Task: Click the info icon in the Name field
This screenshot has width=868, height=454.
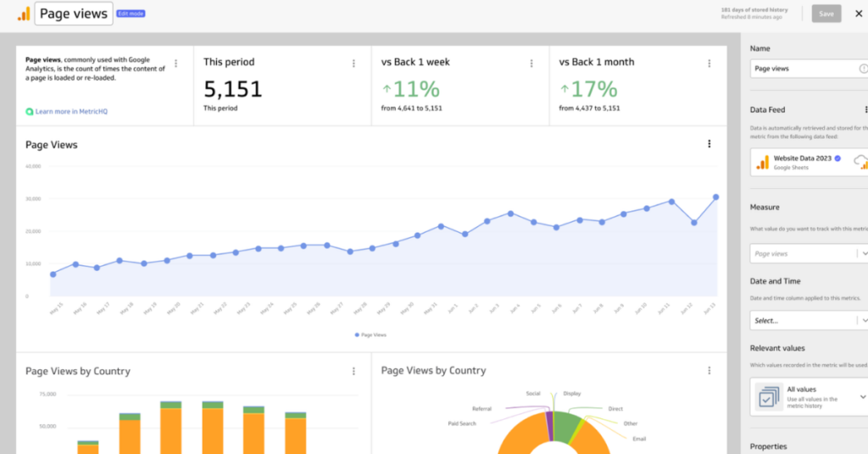Action: coord(863,69)
